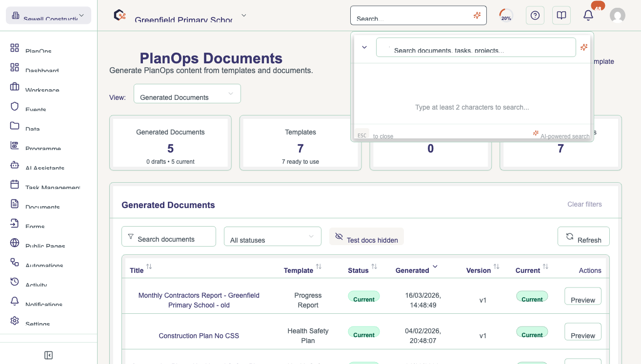The height and width of the screenshot is (364, 641).
Task: Click the filter icon in Search documents
Action: [131, 236]
